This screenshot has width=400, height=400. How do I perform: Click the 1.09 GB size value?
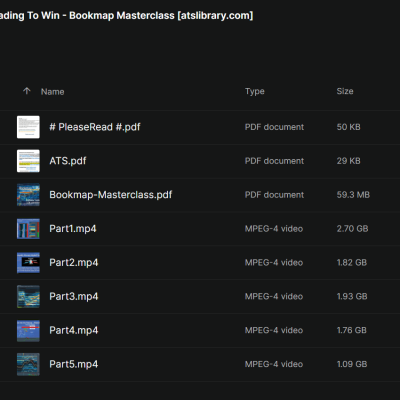coord(352,364)
